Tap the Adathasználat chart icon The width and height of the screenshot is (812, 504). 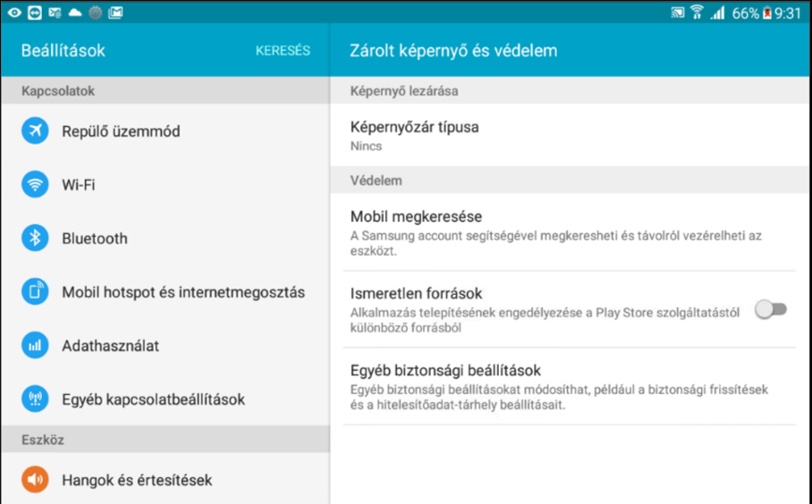pyautogui.click(x=35, y=346)
